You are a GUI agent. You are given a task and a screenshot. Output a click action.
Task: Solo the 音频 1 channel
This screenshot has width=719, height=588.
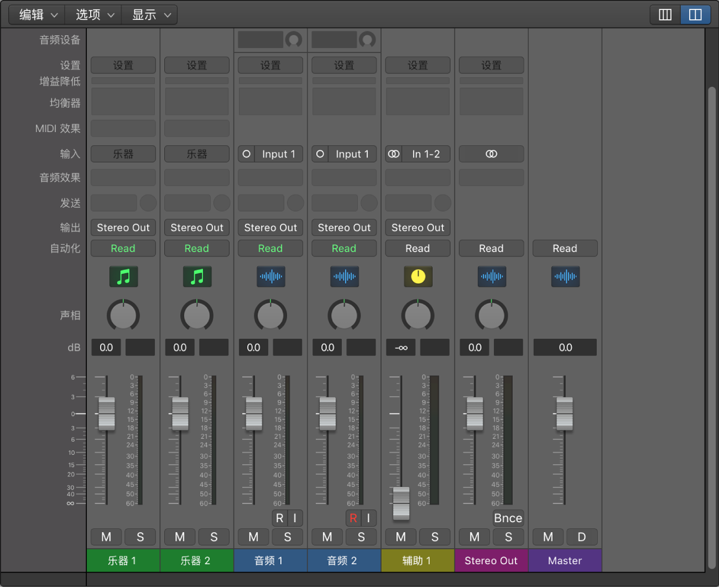click(287, 537)
